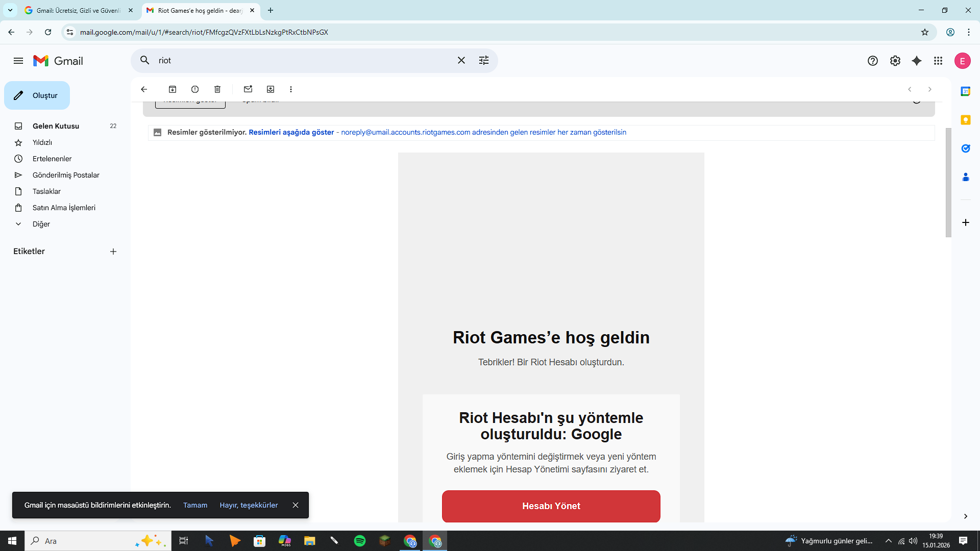Screen dimensions: 980x551
Task: Decline notifications with Hayır, teşekkürler
Action: (x=249, y=505)
